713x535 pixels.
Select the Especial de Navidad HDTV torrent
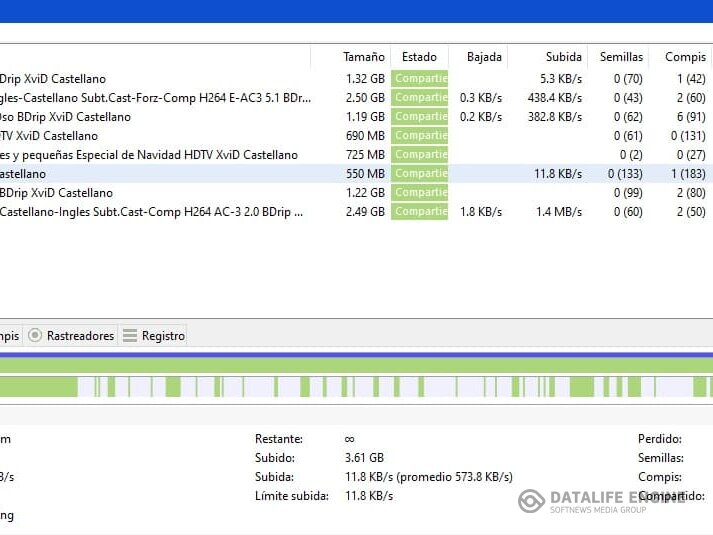pos(150,155)
